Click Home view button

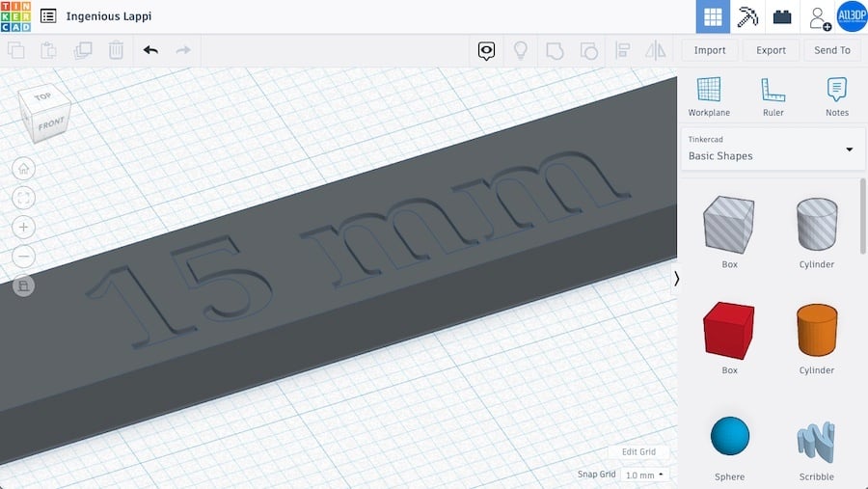pos(24,169)
